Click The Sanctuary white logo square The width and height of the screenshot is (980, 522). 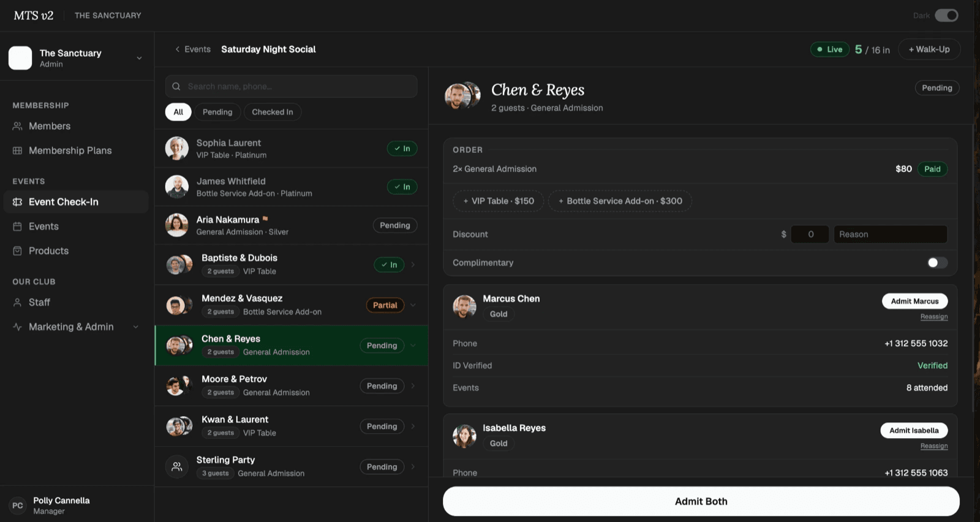click(x=20, y=58)
